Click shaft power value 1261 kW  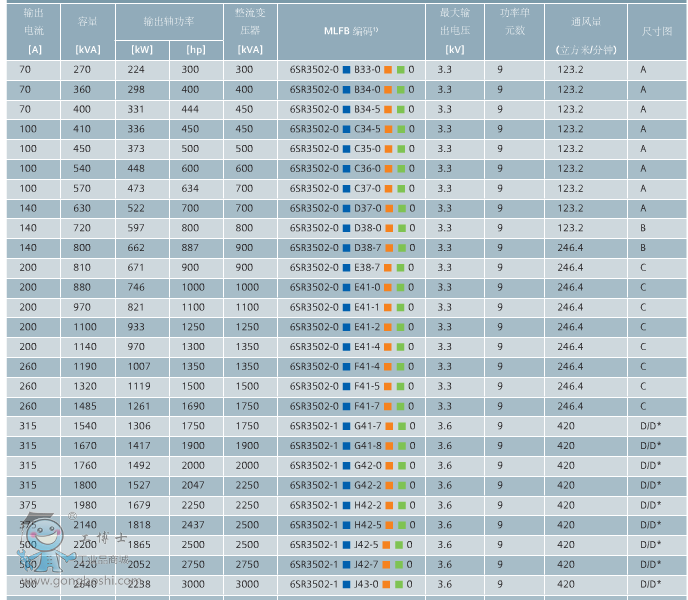[139, 406]
